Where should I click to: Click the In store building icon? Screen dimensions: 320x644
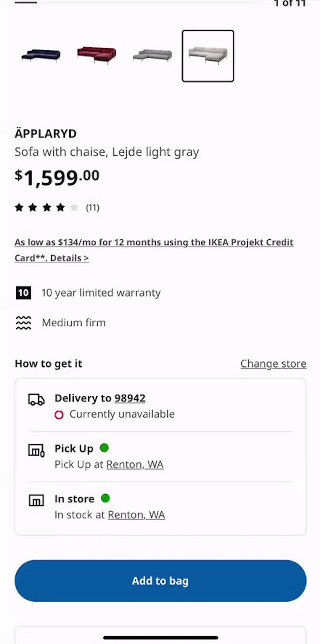point(36,500)
